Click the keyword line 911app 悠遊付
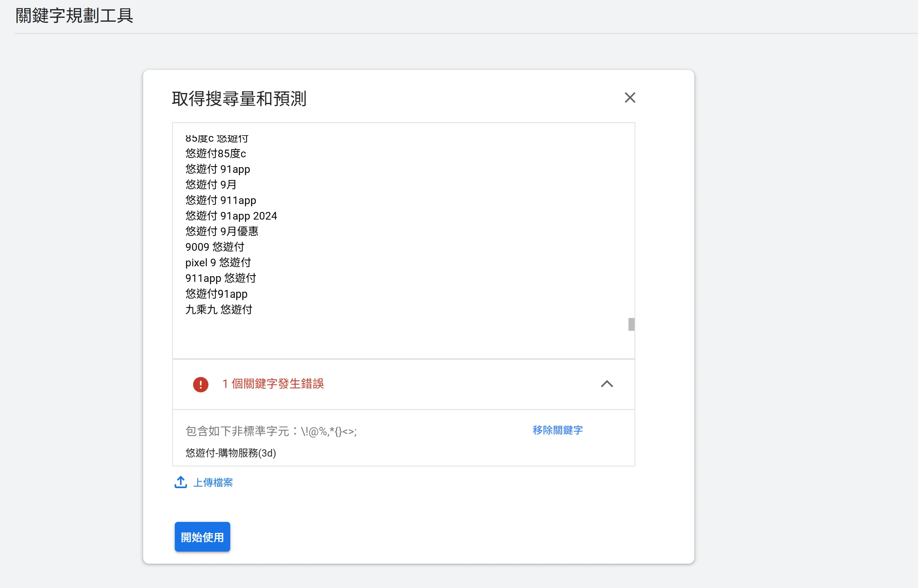Viewport: 918px width, 588px height. (221, 278)
